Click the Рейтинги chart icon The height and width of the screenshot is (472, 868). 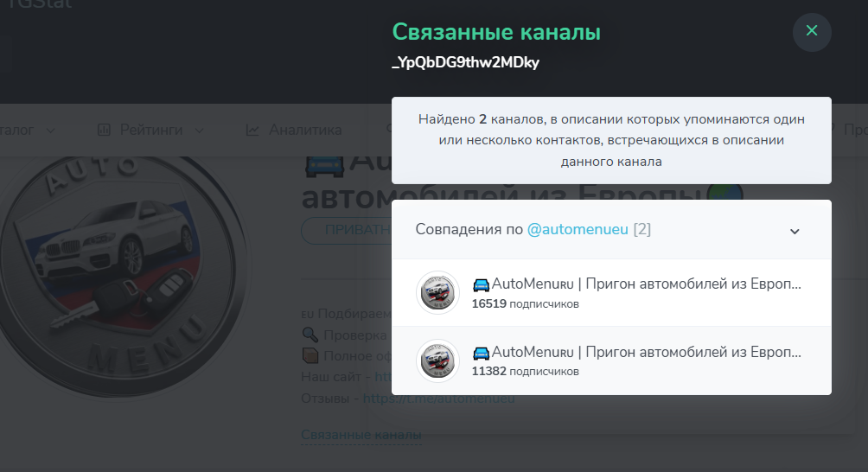(104, 130)
